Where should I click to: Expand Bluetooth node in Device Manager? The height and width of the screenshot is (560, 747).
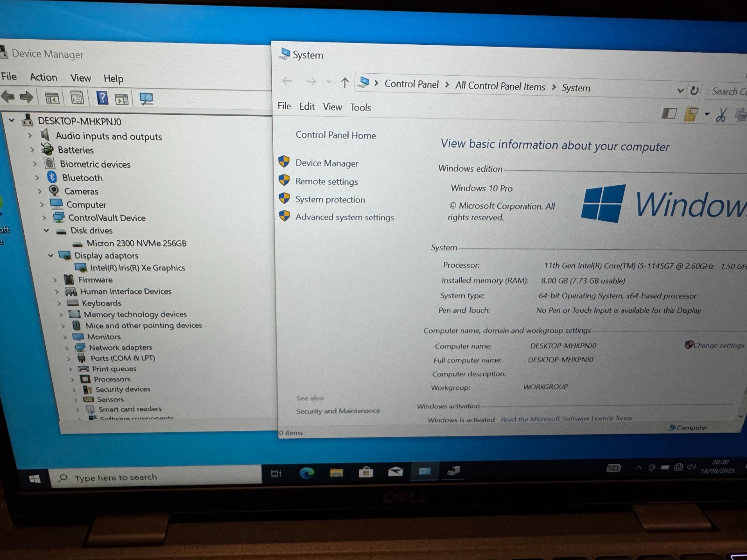coord(37,177)
